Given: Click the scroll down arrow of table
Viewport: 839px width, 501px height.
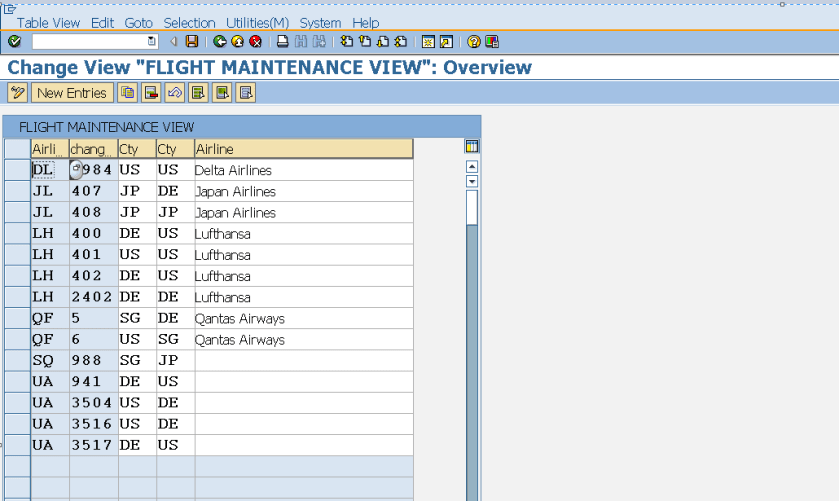Looking at the screenshot, I should coord(472,182).
